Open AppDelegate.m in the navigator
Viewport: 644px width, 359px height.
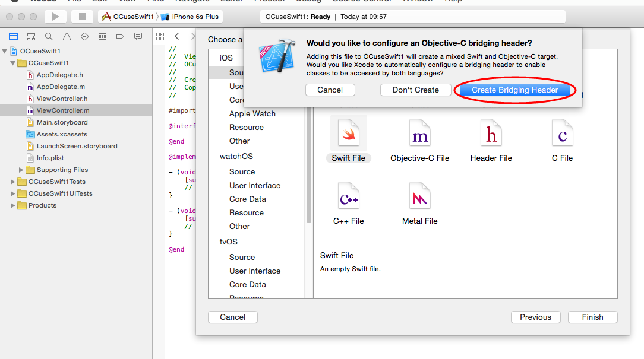[x=61, y=87]
